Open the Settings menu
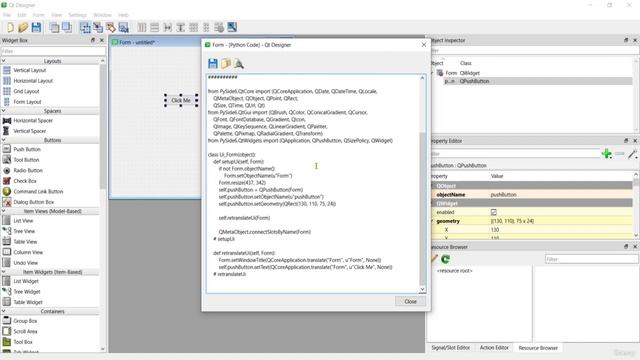 pos(78,15)
